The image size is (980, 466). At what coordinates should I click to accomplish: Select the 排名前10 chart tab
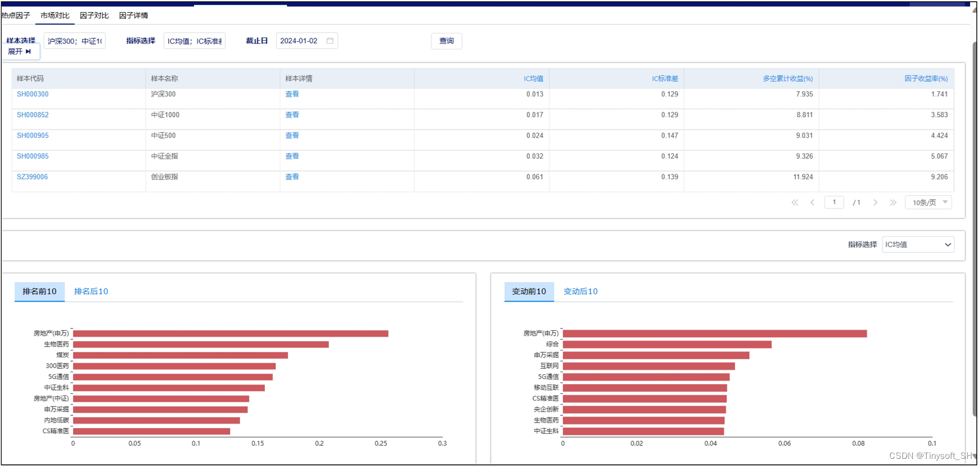[40, 292]
